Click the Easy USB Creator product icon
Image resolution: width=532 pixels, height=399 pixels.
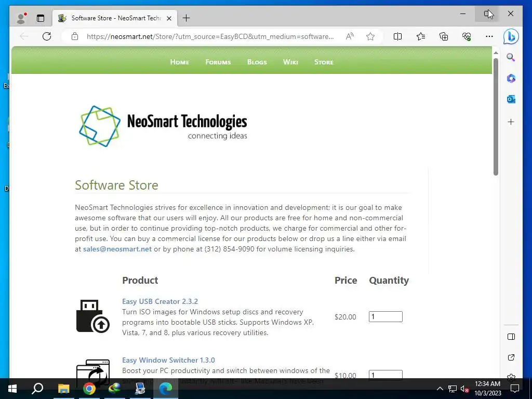92,316
